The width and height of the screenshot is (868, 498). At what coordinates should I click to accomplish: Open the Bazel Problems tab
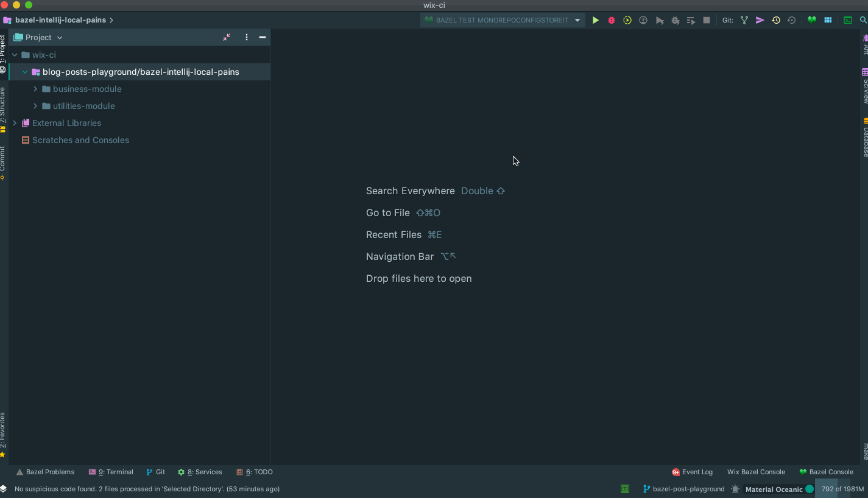[x=45, y=472]
